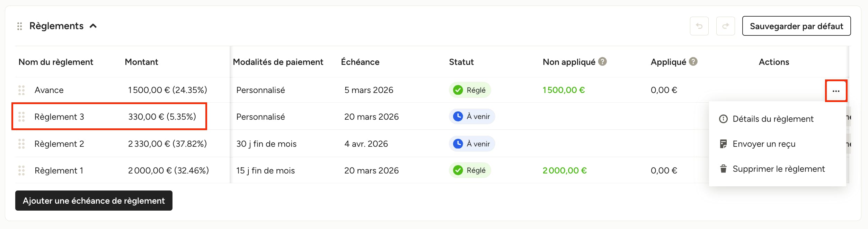The height and width of the screenshot is (229, 868).
Task: Click the undo arrow icon
Action: (699, 26)
